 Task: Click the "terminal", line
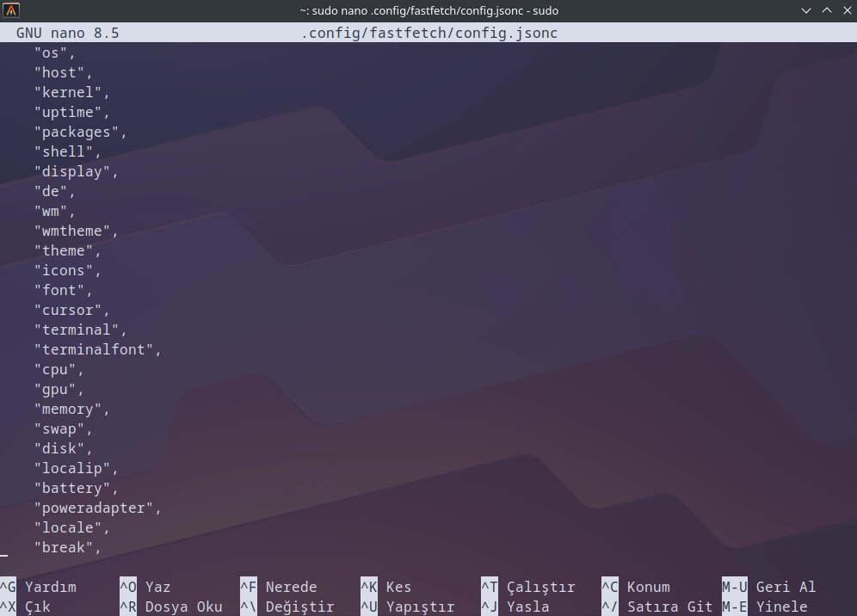point(80,330)
